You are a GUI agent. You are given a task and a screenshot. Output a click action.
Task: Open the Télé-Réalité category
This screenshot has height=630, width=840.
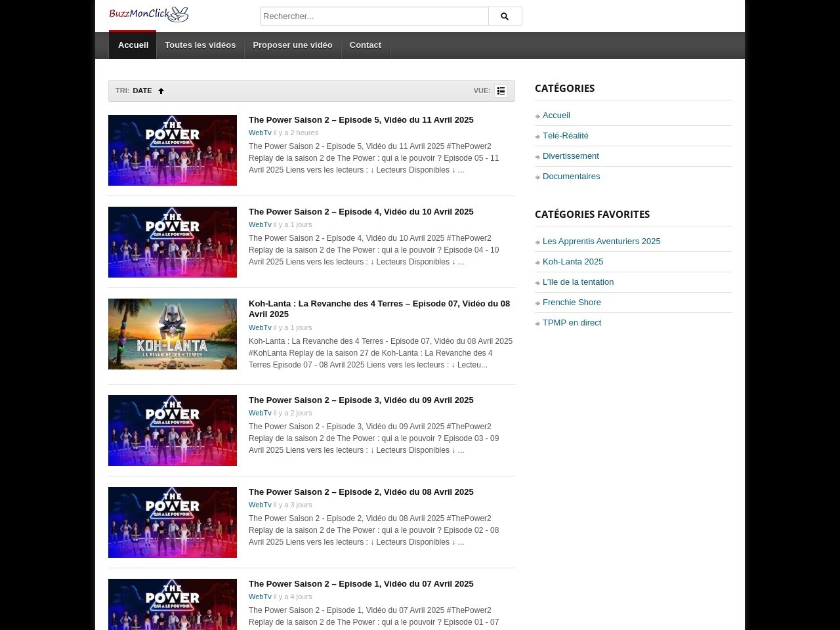tap(566, 136)
